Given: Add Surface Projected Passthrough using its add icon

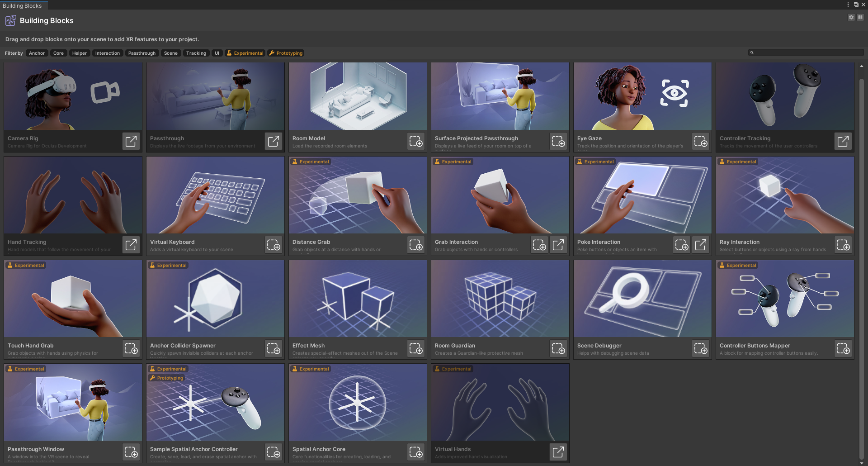Looking at the screenshot, I should [x=558, y=141].
